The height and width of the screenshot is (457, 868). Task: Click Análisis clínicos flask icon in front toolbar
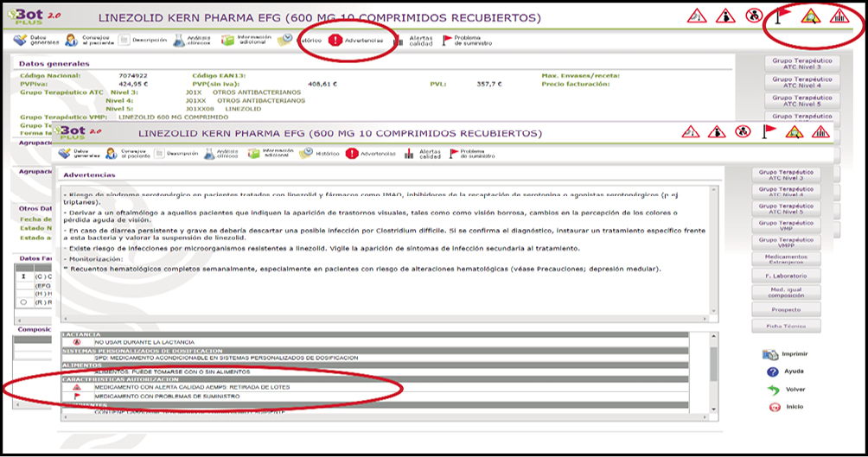pos(220,154)
